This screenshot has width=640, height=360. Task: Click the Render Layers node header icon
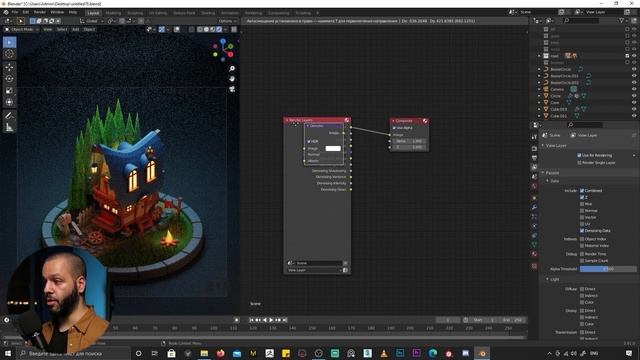click(x=347, y=120)
